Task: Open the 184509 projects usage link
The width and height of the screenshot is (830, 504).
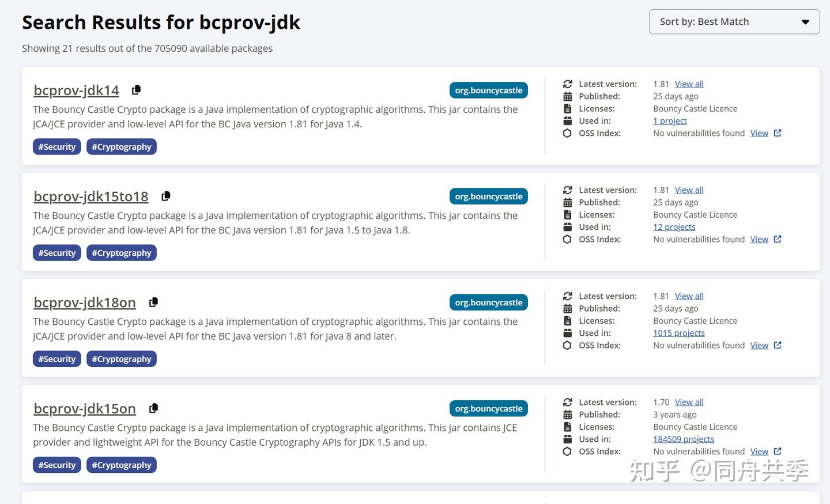Action: [x=683, y=439]
